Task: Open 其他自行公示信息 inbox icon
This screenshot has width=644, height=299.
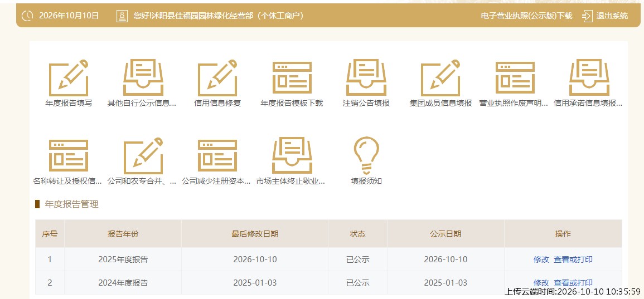Action: (x=143, y=78)
